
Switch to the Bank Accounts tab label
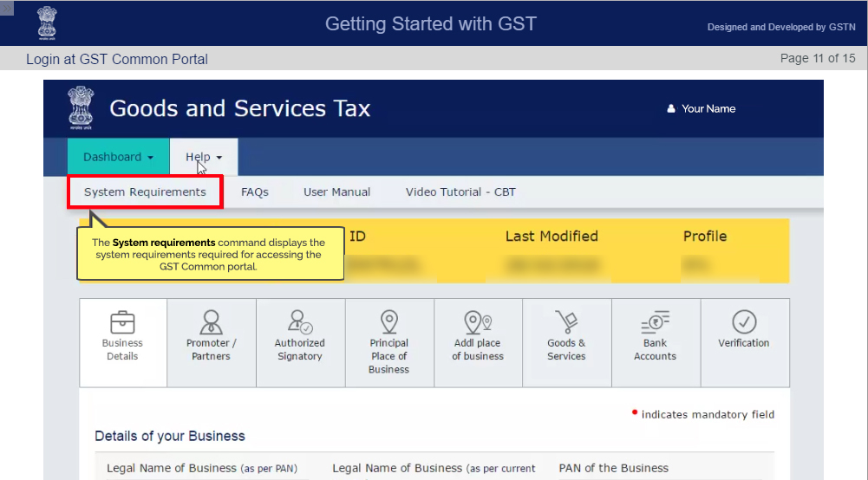click(x=656, y=349)
